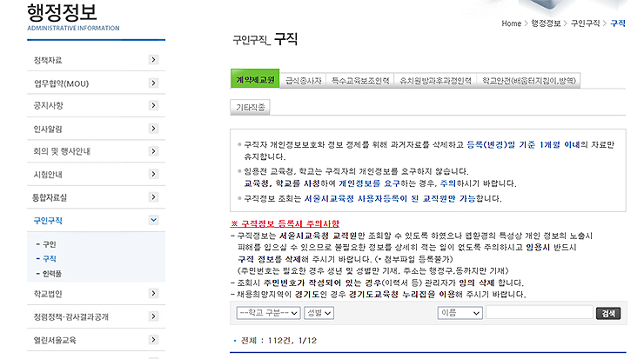Switch to the 유치원방과후과정인력 tab

435,81
